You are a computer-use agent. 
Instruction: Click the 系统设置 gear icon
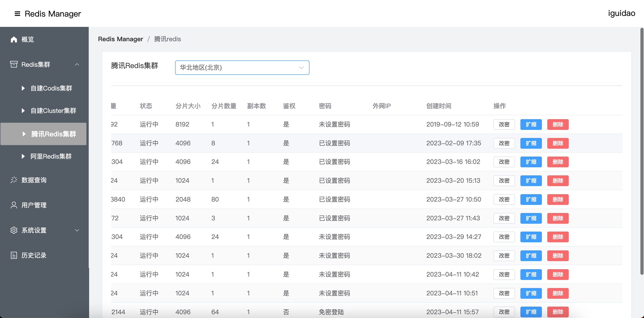(14, 230)
